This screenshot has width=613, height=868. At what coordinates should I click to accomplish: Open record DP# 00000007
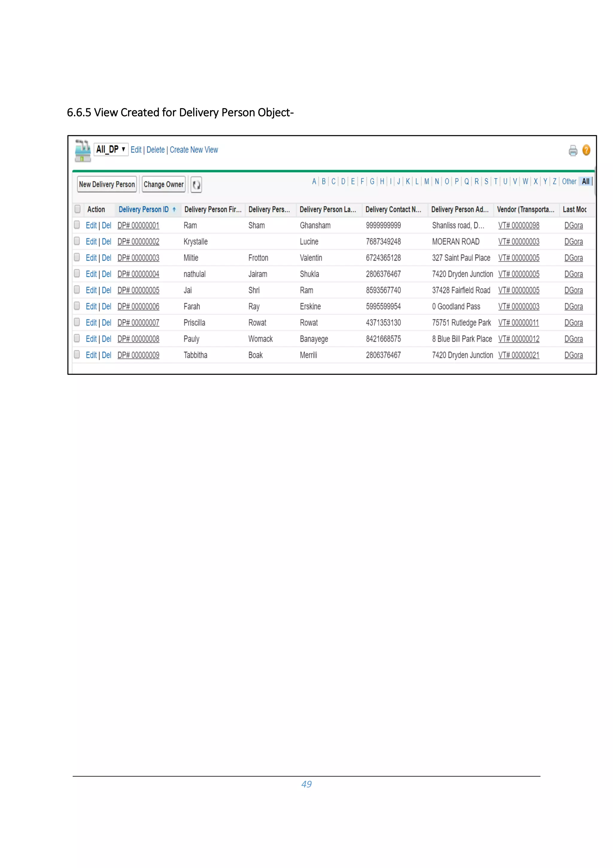[138, 323]
